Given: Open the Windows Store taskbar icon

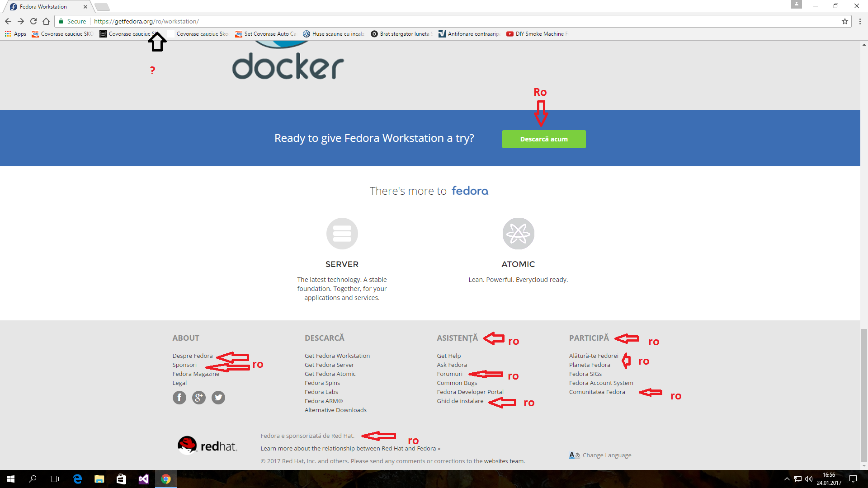Looking at the screenshot, I should 121,479.
